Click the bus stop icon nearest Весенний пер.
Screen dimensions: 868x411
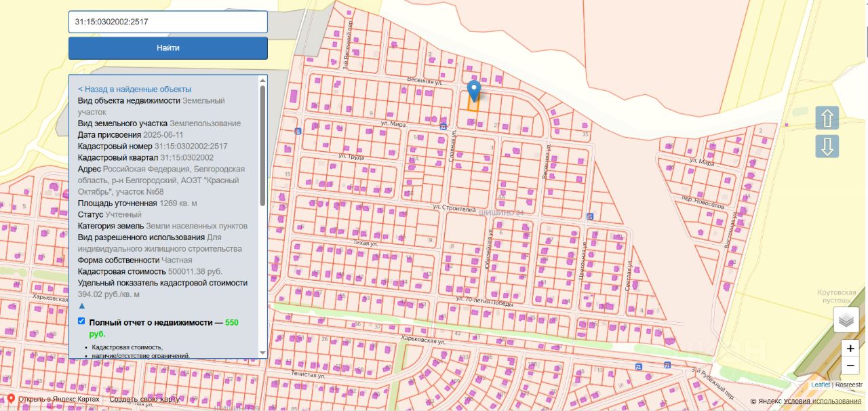coord(298,131)
